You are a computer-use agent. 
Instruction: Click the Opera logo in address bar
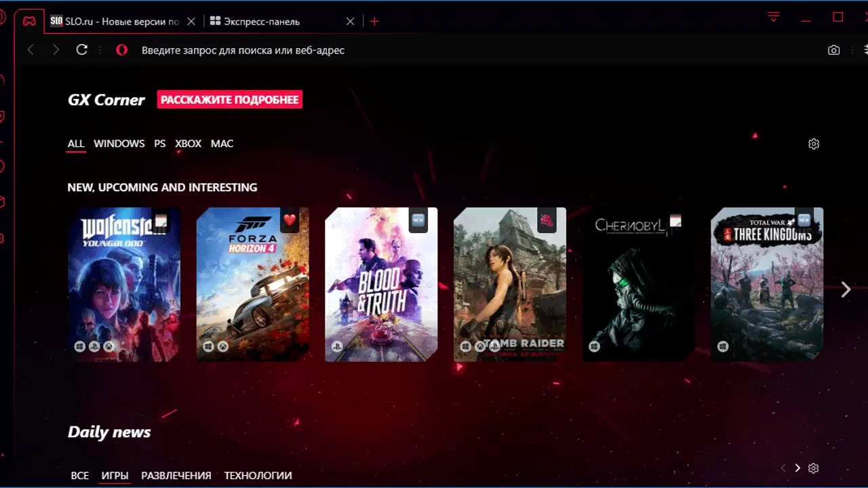click(121, 49)
